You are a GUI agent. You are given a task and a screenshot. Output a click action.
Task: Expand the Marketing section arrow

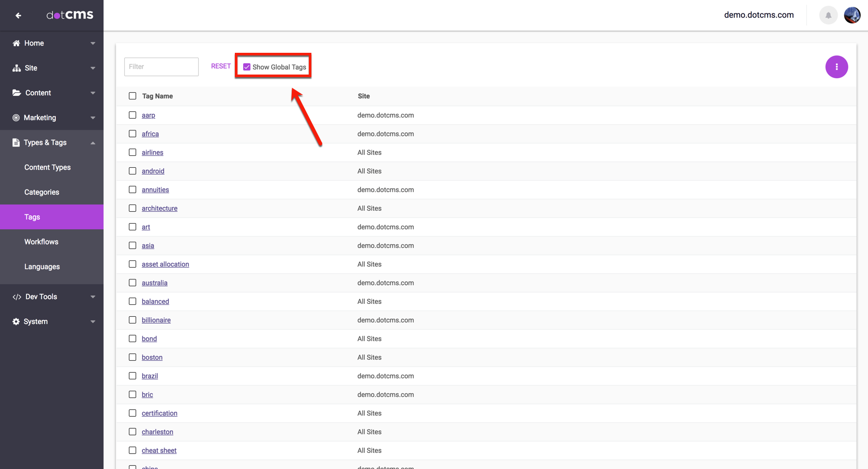(93, 118)
